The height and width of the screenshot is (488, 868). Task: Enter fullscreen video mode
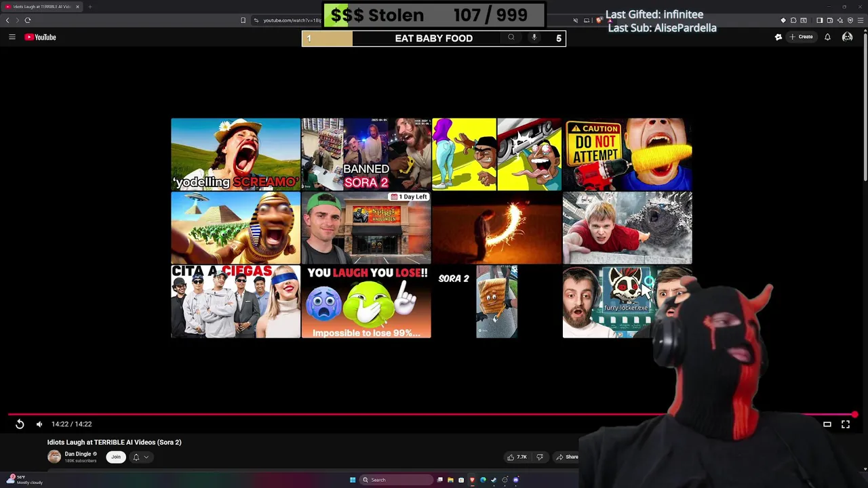pyautogui.click(x=846, y=424)
